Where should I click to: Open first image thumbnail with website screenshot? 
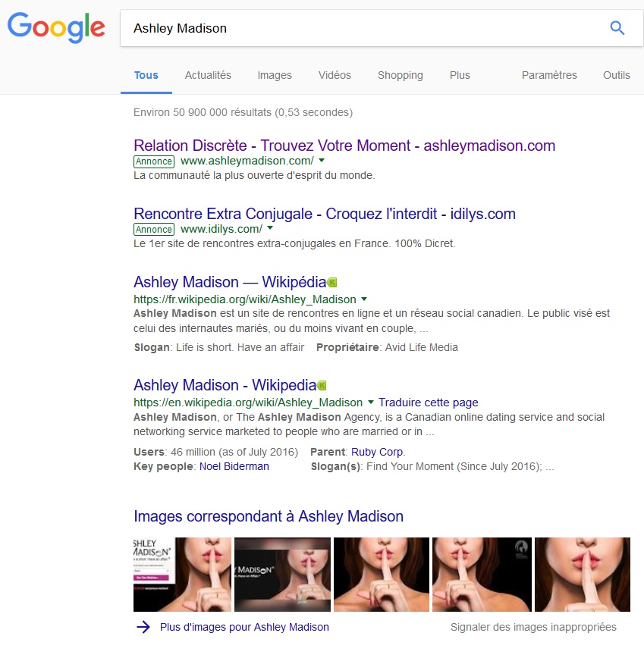(182, 575)
